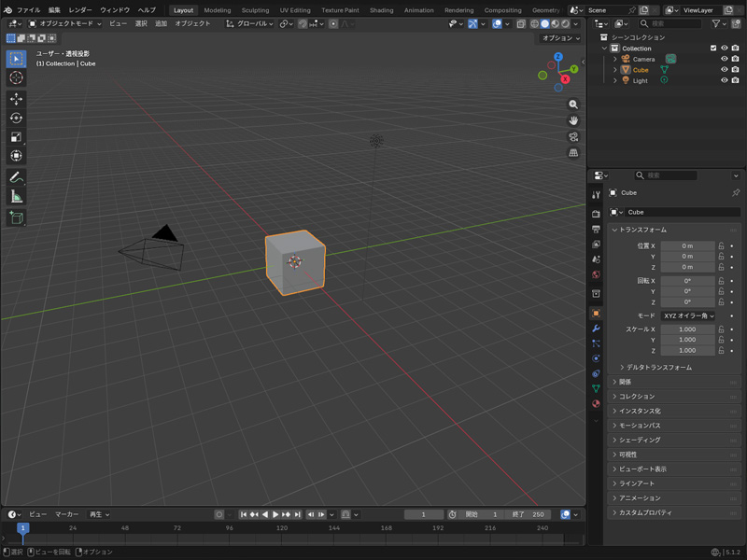
Task: Open the View Layer properties tab
Action: [596, 245]
